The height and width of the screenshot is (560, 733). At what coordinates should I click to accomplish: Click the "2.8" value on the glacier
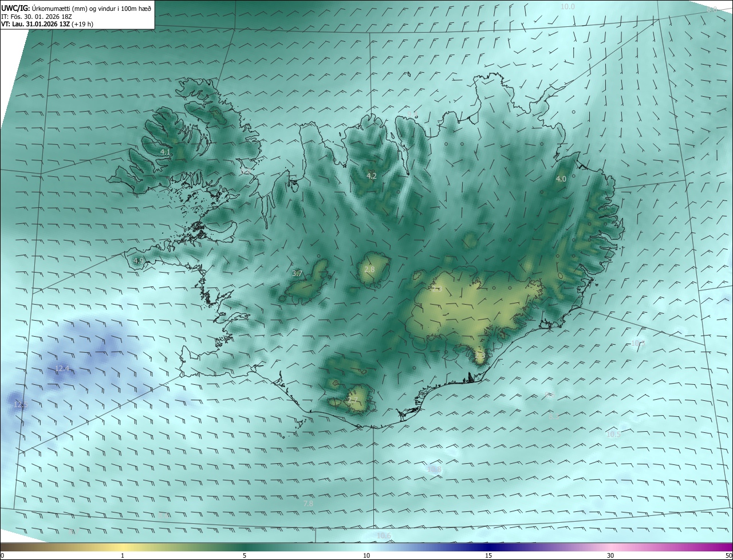coord(369,269)
